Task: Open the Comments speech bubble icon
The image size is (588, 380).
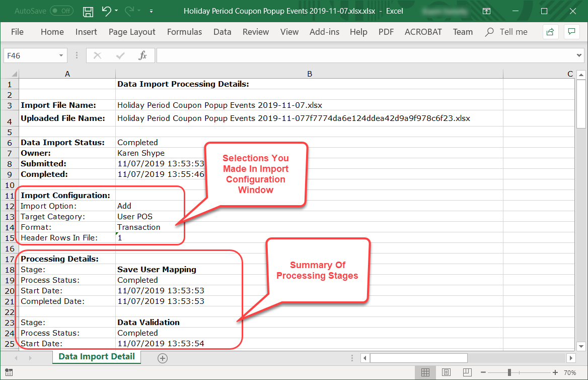Action: [571, 32]
